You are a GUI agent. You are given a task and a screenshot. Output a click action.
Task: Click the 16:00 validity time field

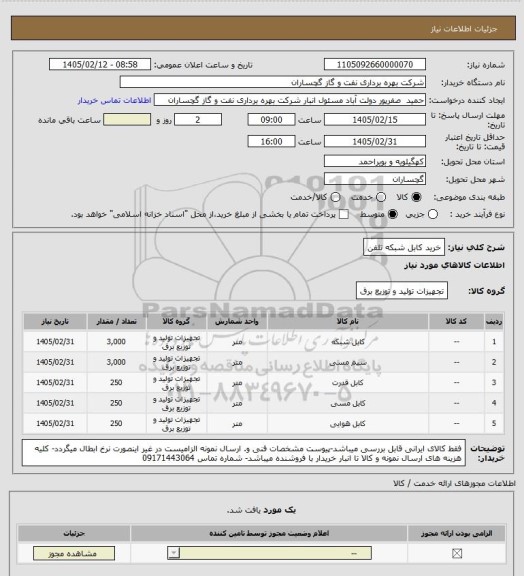pyautogui.click(x=271, y=141)
